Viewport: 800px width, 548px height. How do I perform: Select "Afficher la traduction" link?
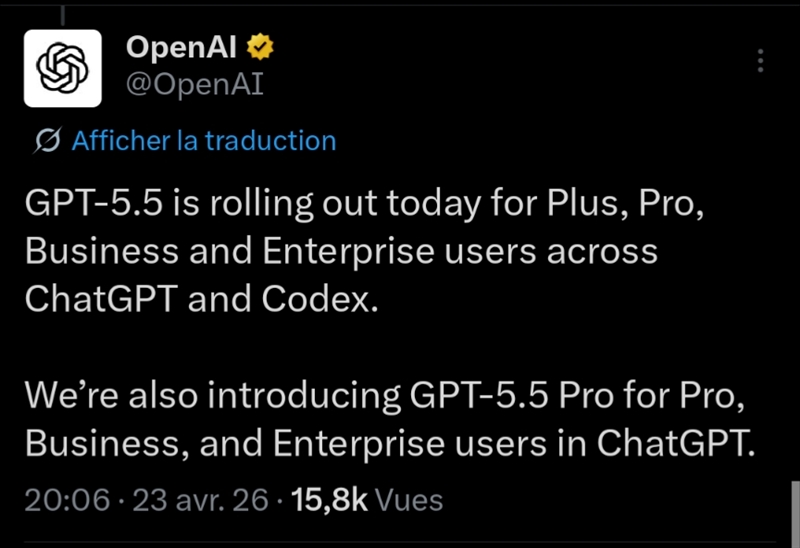(204, 141)
